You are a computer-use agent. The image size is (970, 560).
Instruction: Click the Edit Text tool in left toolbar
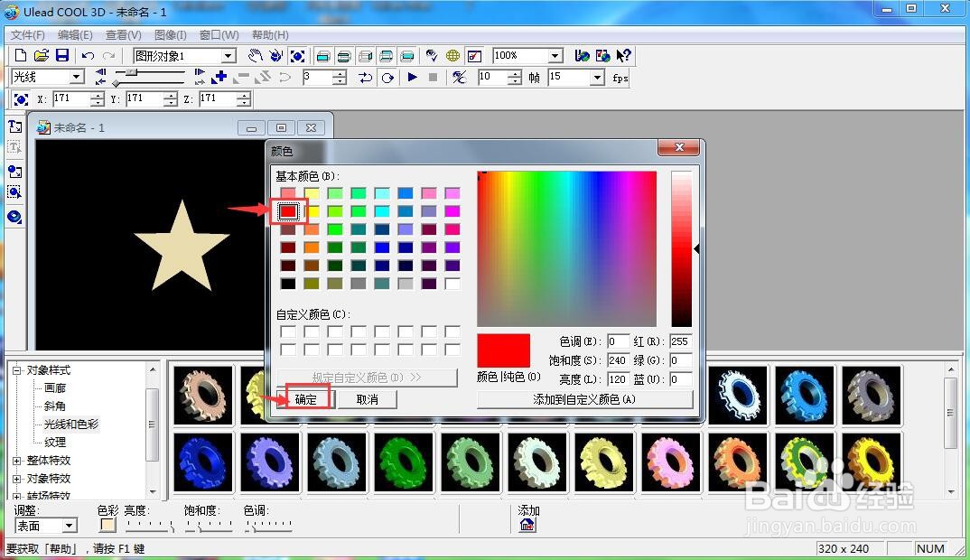[x=14, y=147]
